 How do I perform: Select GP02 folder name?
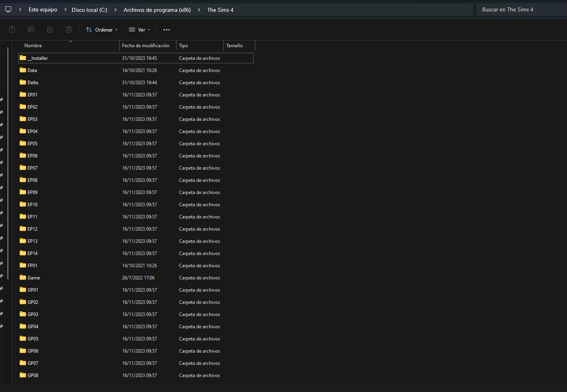coord(33,302)
